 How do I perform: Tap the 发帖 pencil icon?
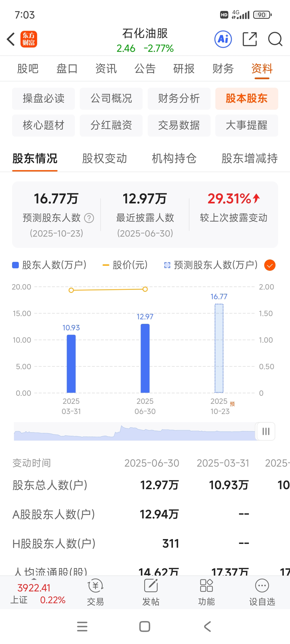click(x=151, y=586)
